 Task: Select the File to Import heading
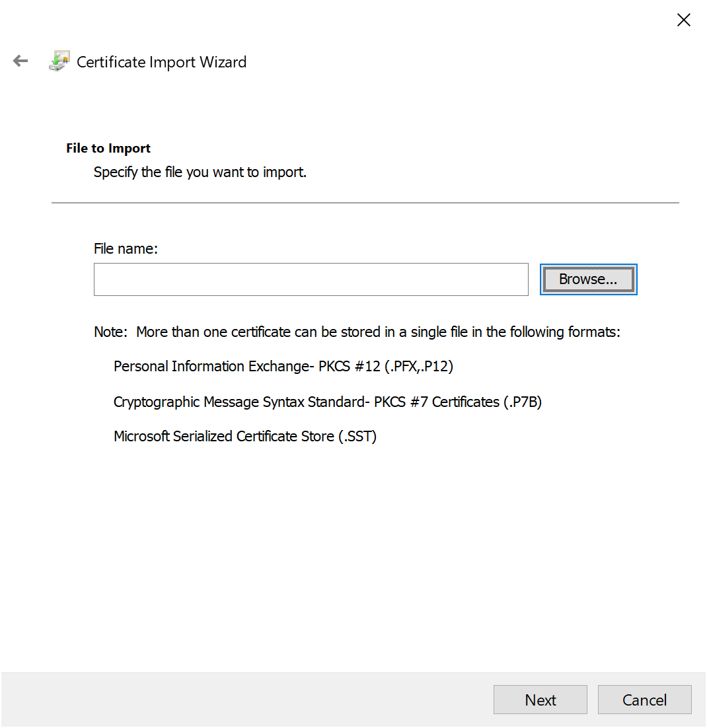pos(108,148)
